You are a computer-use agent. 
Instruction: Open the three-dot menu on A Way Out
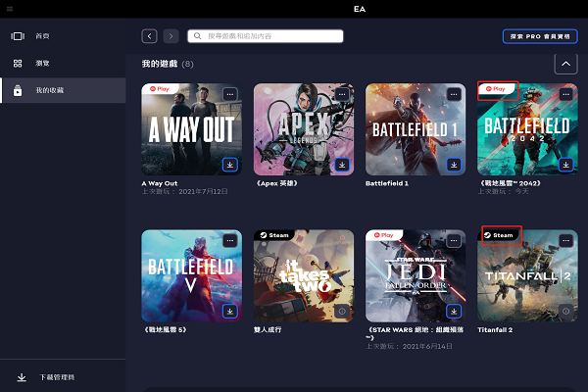click(x=229, y=94)
